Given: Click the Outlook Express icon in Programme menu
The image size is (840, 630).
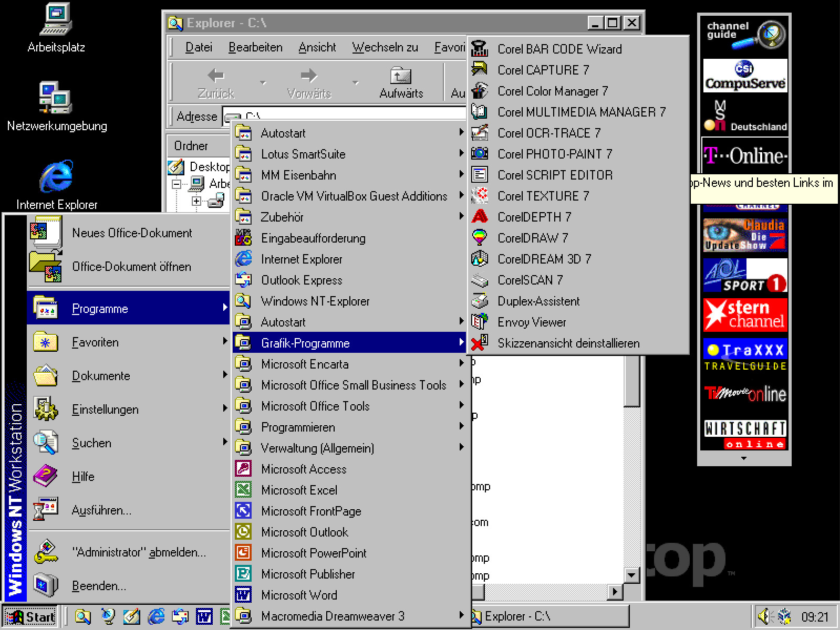Looking at the screenshot, I should [x=243, y=280].
